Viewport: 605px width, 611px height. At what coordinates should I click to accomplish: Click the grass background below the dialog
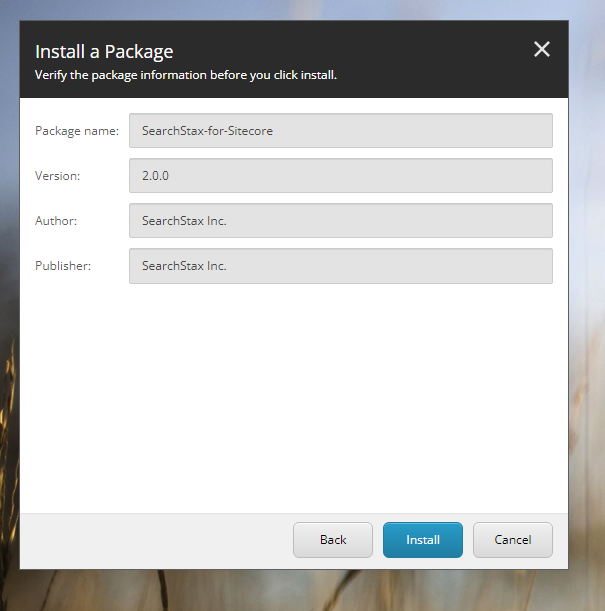point(300,592)
